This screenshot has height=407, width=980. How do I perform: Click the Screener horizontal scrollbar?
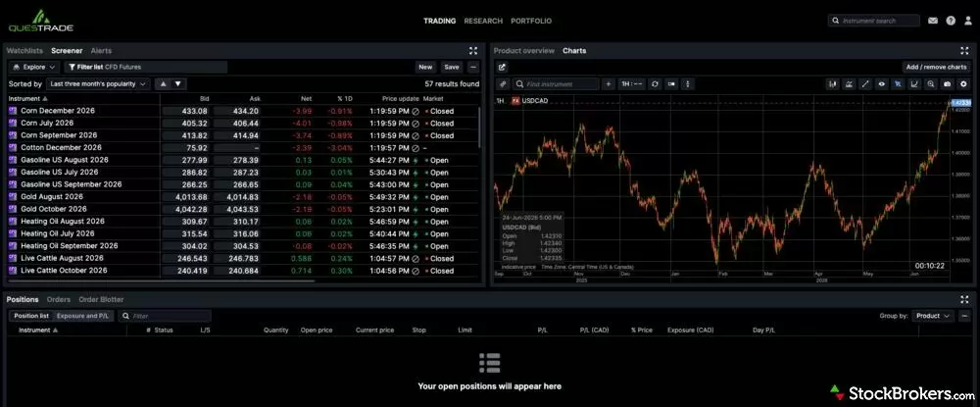[162, 281]
